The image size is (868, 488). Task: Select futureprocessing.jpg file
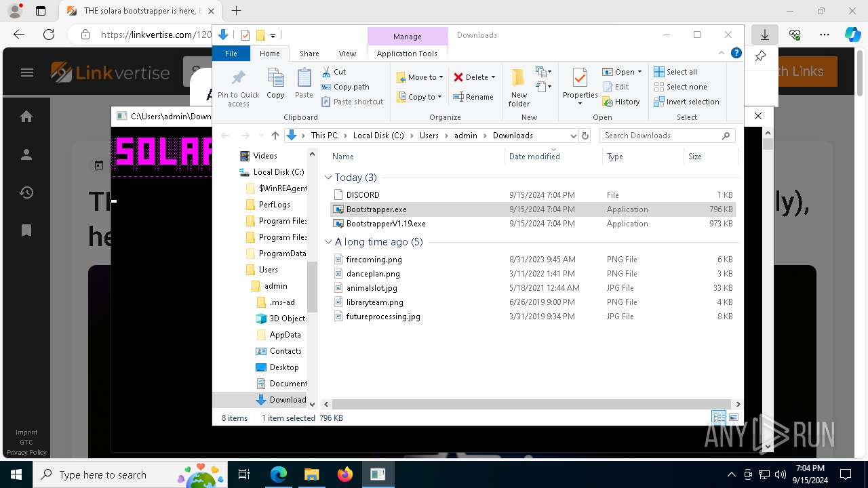click(x=532, y=317)
